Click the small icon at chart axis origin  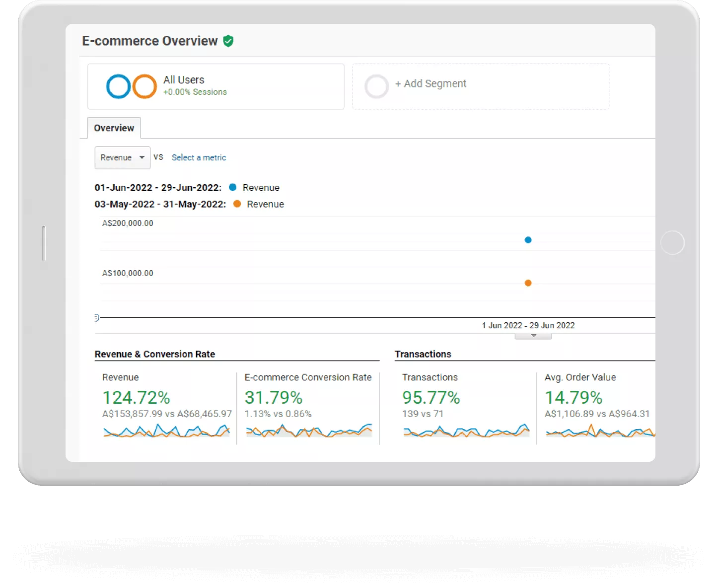[x=97, y=318]
